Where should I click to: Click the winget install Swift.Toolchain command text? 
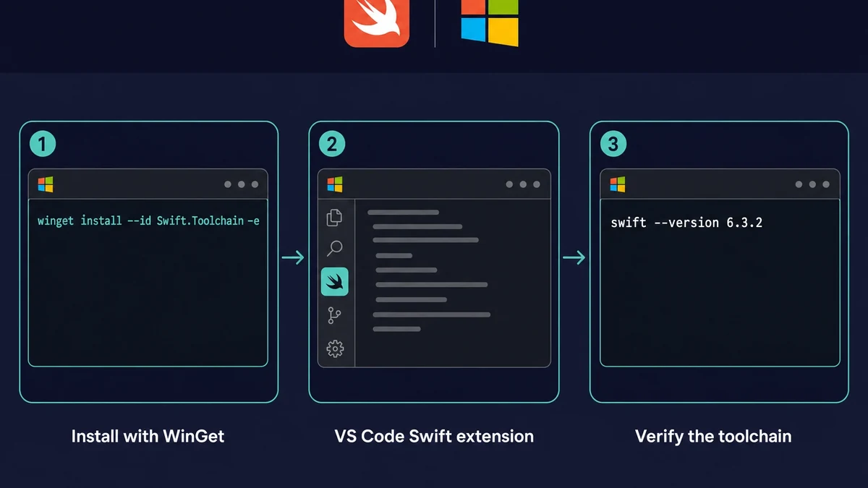(148, 221)
